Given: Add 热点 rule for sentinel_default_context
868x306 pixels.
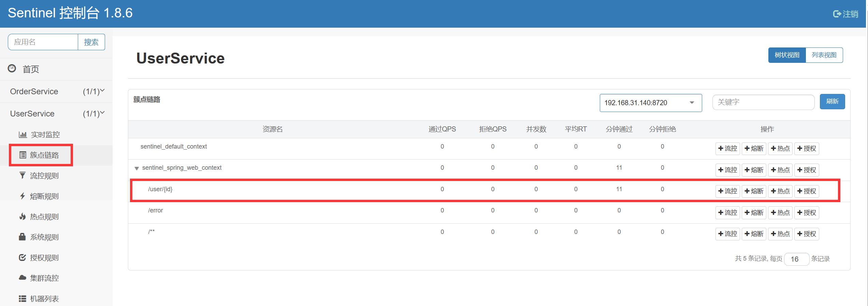Looking at the screenshot, I should point(780,149).
